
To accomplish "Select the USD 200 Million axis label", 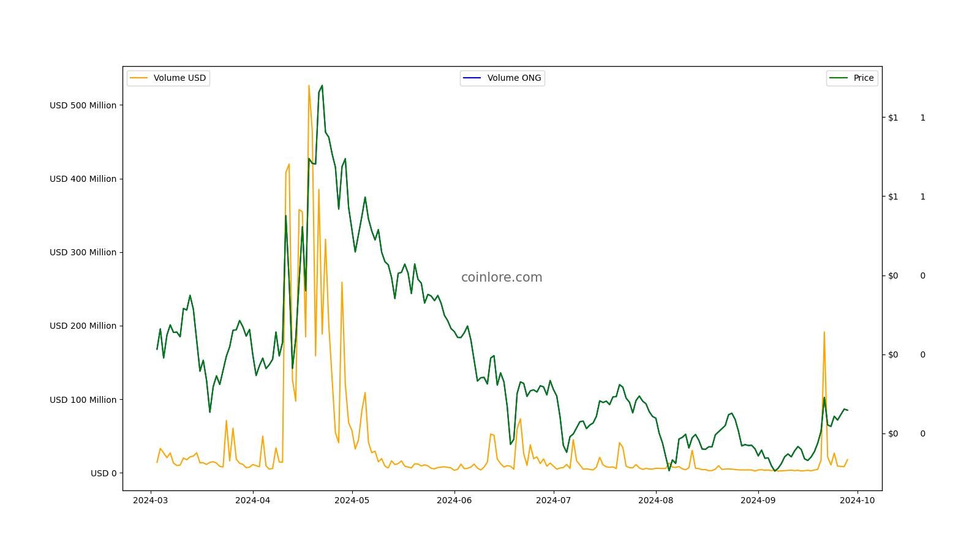I will (83, 326).
